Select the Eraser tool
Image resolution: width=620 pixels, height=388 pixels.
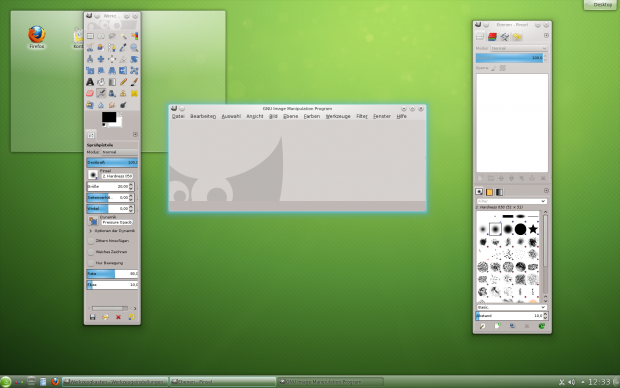[90, 93]
